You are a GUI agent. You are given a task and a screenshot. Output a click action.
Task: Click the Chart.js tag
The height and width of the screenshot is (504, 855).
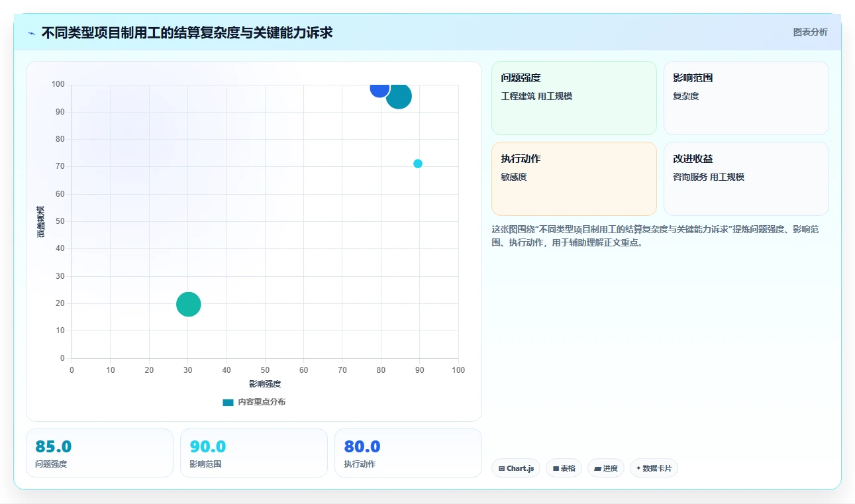click(x=516, y=468)
